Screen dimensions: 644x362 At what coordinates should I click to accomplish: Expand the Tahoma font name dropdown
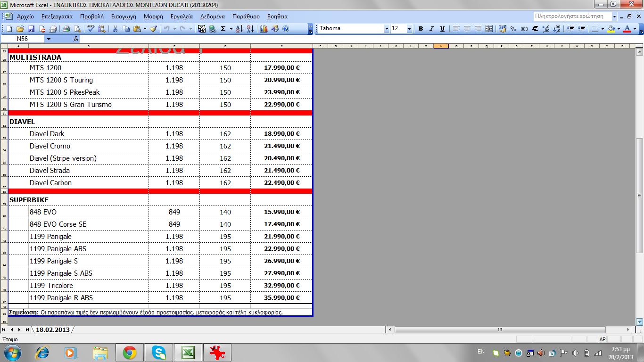tap(387, 29)
